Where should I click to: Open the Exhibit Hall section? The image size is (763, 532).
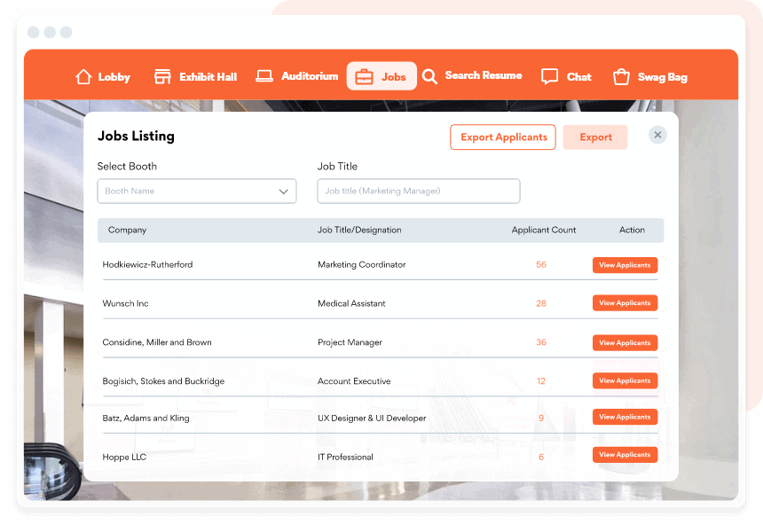coord(162,75)
